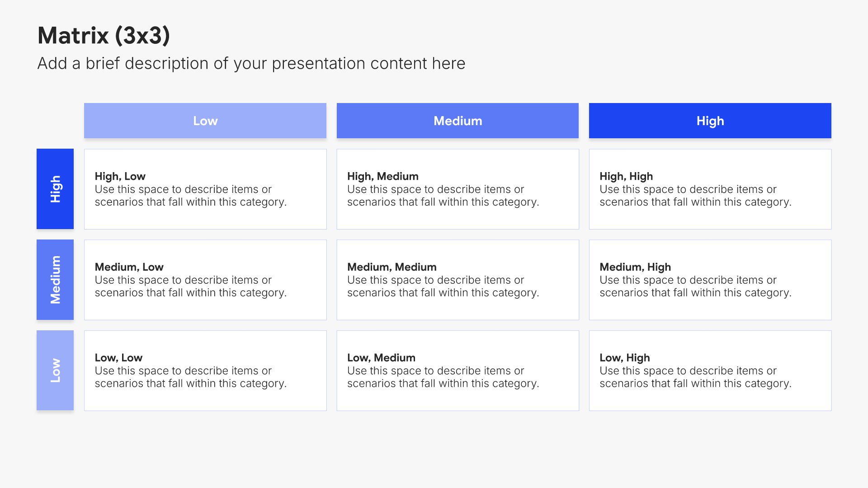Screen dimensions: 868x488
Task: Select the subtitle description text
Action: point(251,64)
